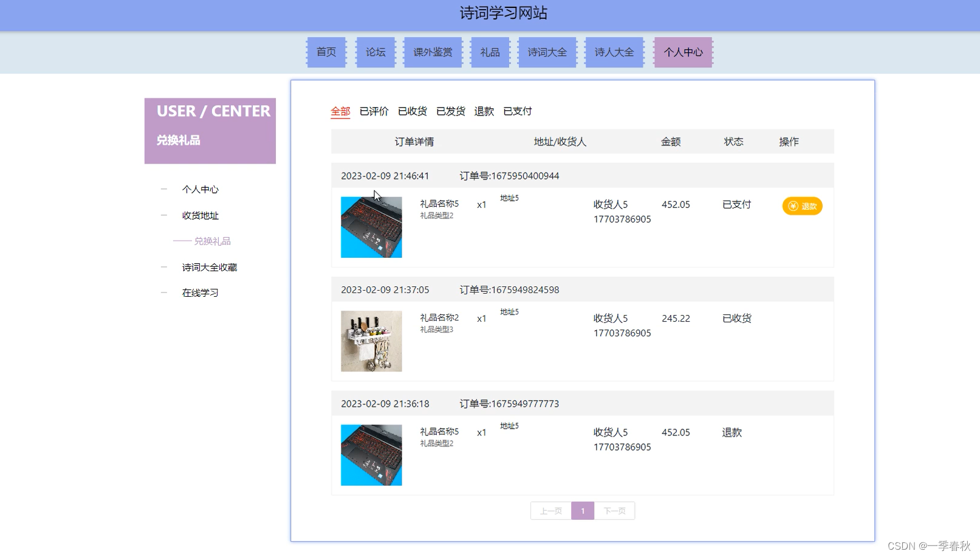Open the 课外鉴赏 section

pyautogui.click(x=433, y=52)
